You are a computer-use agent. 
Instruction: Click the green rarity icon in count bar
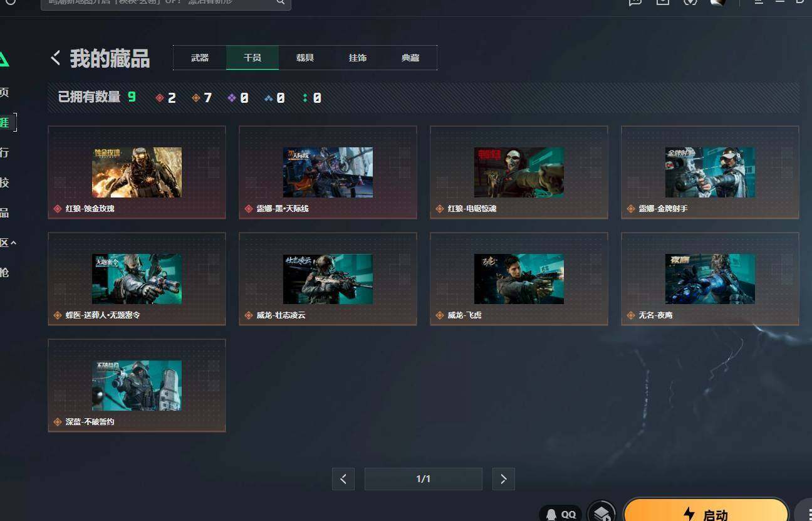point(305,98)
